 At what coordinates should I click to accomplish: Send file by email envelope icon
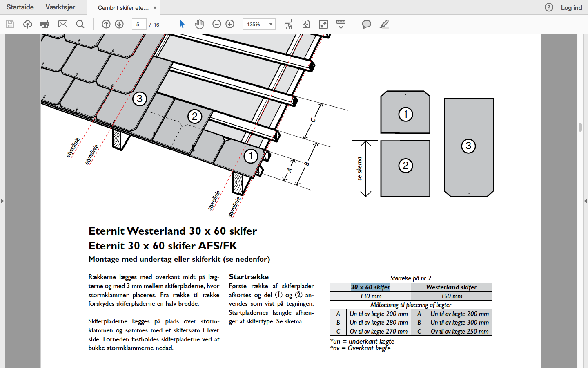coord(63,24)
